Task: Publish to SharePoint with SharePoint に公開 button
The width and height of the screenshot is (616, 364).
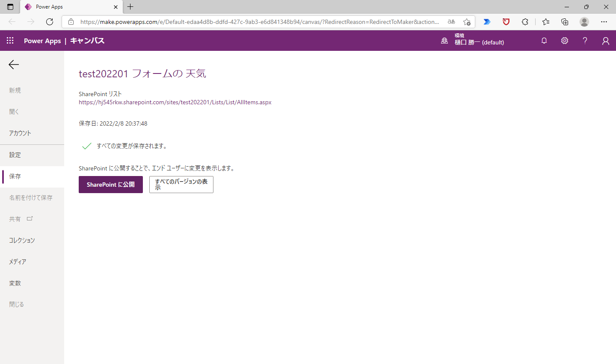Action: tap(111, 185)
